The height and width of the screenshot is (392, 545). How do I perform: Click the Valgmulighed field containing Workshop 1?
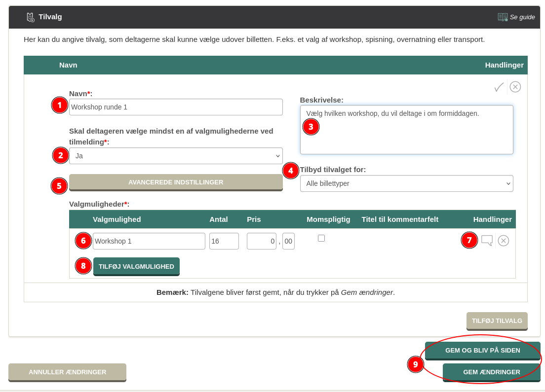(x=149, y=241)
